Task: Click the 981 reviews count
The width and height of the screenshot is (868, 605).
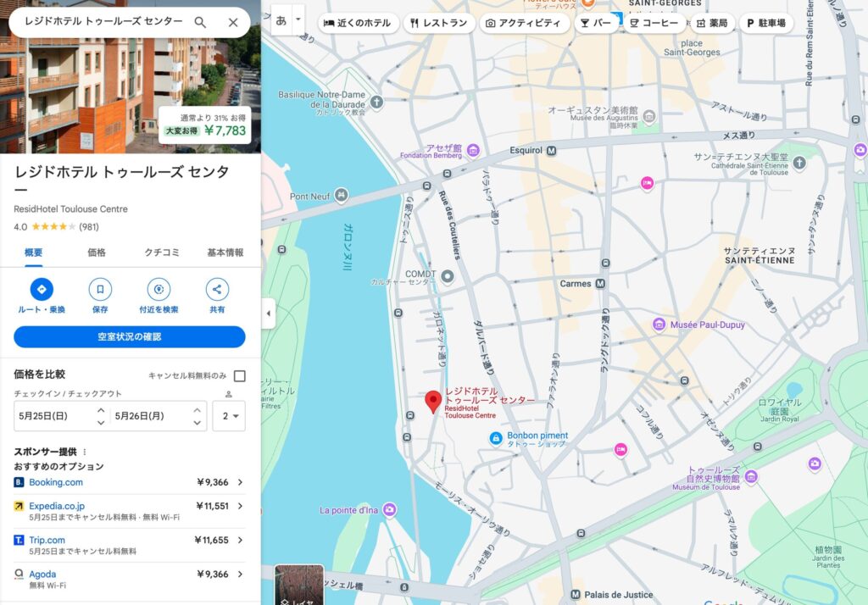Action: [89, 227]
